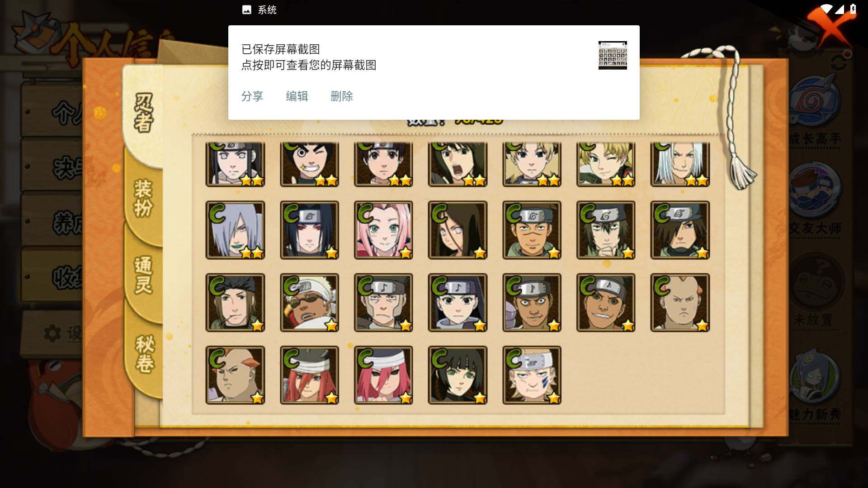The height and width of the screenshot is (488, 868).
Task: Select the shouting ninja with open mouth
Action: [x=458, y=164]
